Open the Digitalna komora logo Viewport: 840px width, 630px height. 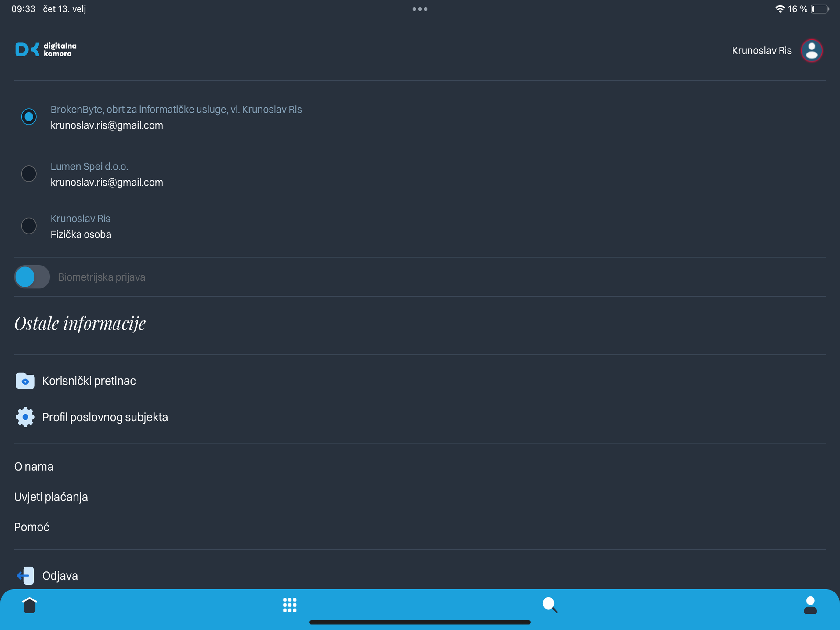(45, 50)
